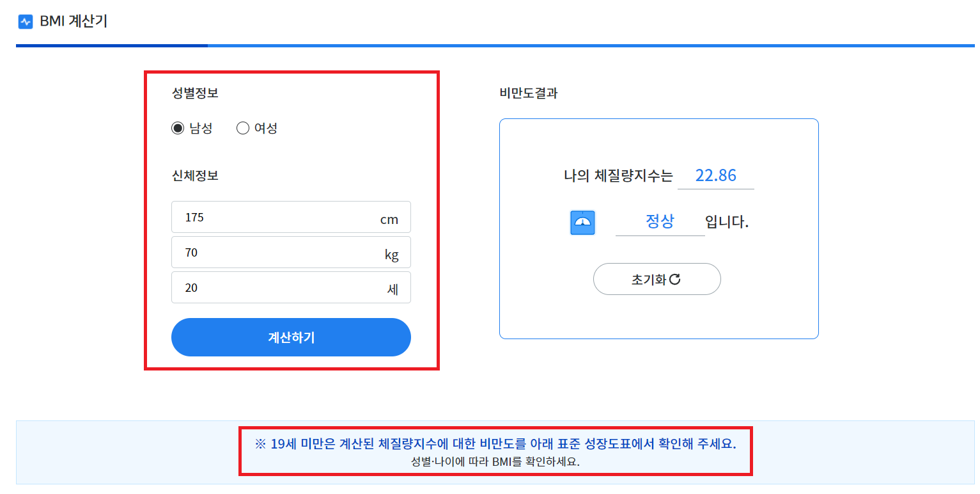Click the BMI pulse icon next to page title
Screen dimensions: 980x494
(24, 21)
